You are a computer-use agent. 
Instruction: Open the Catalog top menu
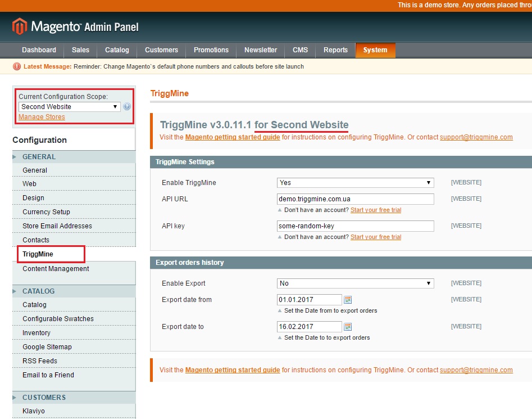tap(117, 50)
